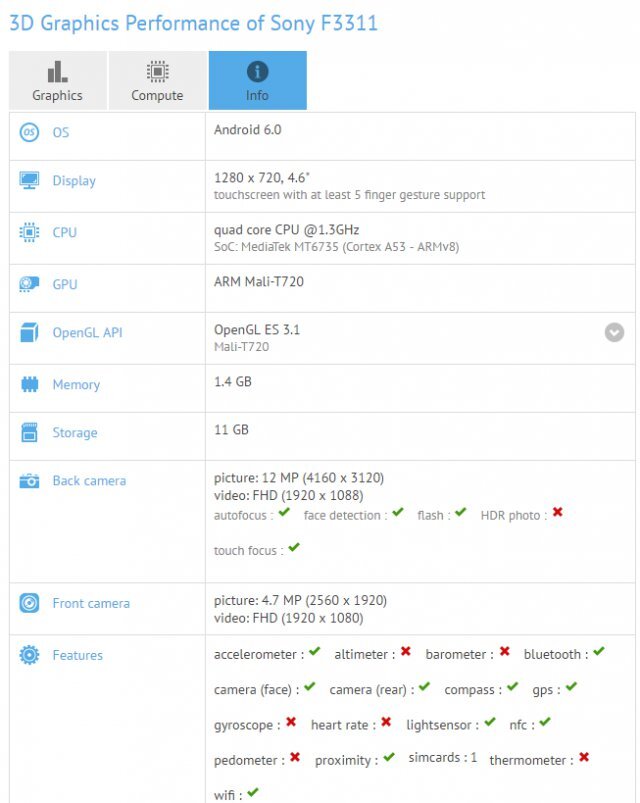
Task: Click the OpenGL API cube icon
Action: [x=30, y=333]
